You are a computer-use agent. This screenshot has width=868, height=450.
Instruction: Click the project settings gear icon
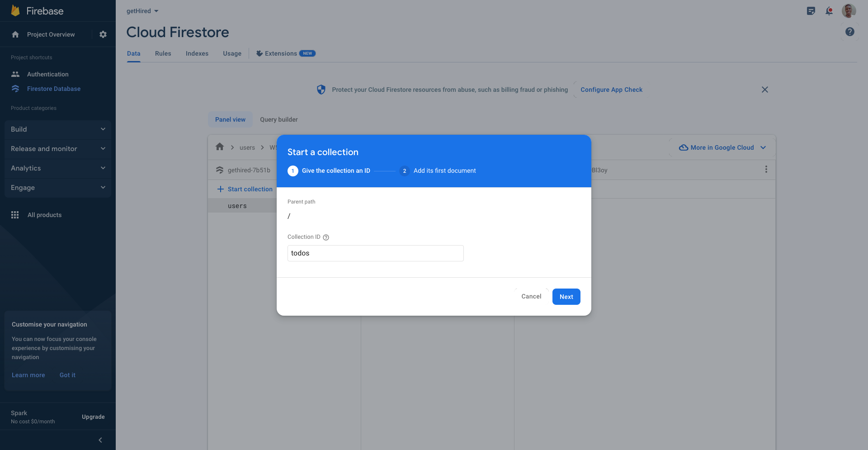103,34
